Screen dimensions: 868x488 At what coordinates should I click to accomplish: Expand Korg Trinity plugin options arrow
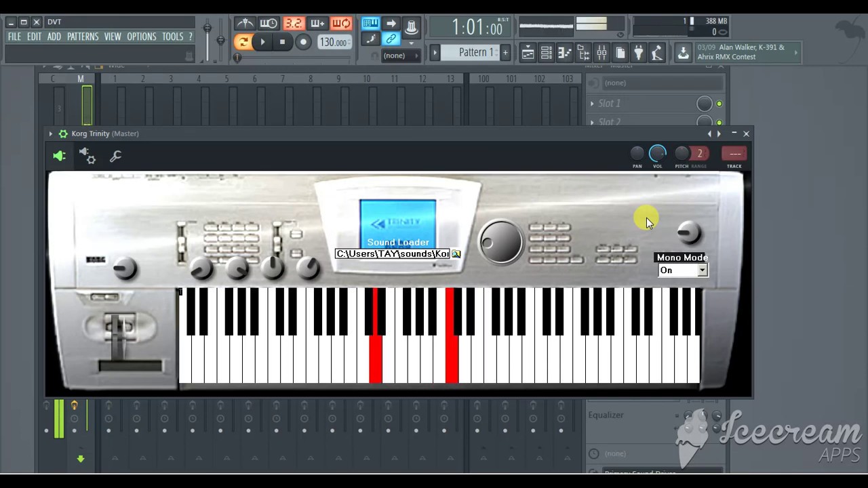point(50,134)
